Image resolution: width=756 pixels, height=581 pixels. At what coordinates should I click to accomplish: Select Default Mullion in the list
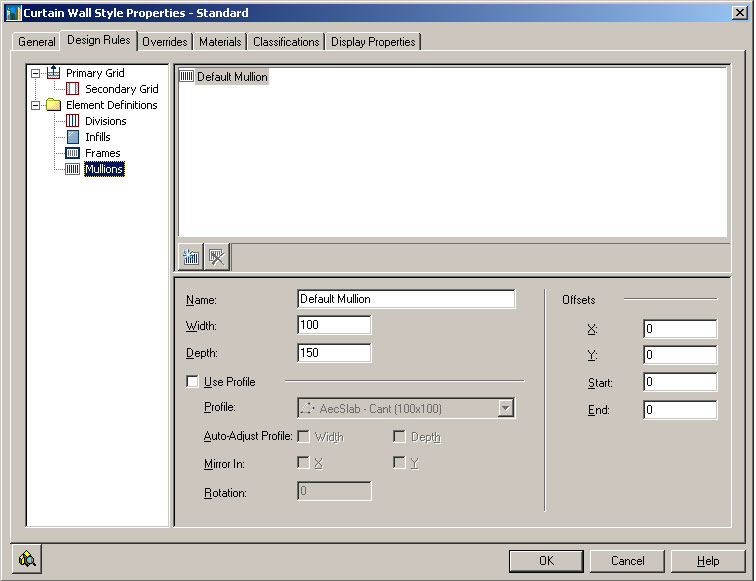[232, 77]
